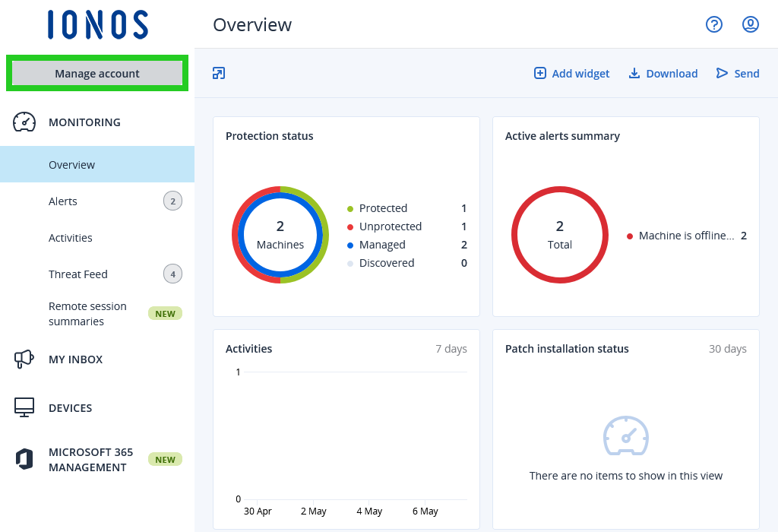Click the '30 days' period label

pos(727,349)
